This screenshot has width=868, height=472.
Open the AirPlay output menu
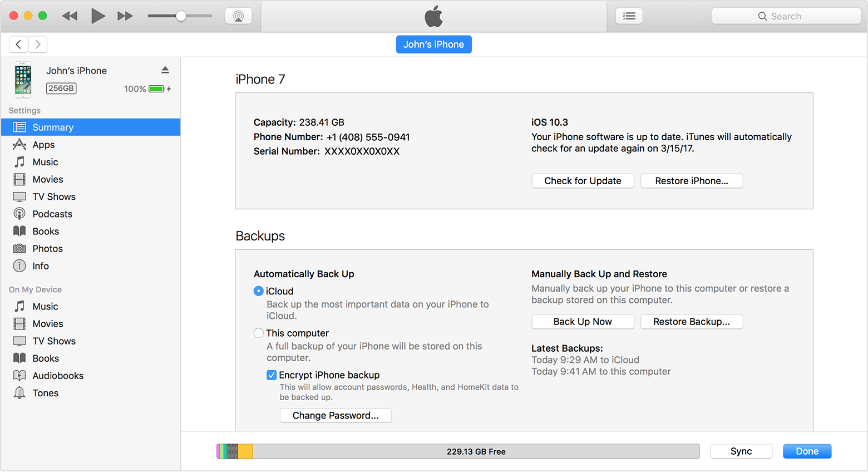tap(238, 16)
